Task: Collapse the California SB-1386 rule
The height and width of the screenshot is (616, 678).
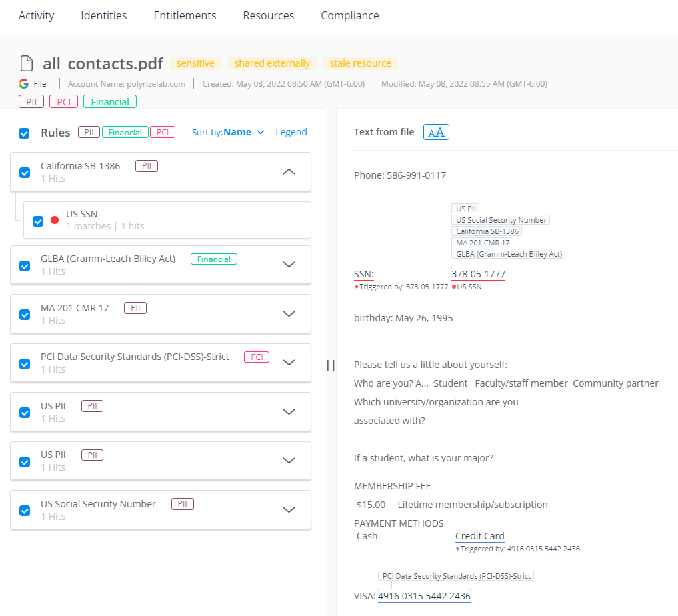Action: pos(289,171)
